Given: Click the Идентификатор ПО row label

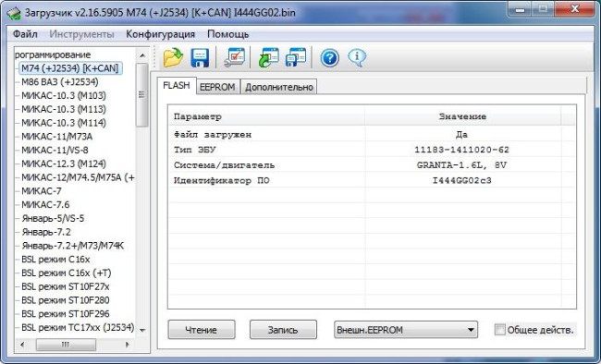Looking at the screenshot, I should (222, 180).
